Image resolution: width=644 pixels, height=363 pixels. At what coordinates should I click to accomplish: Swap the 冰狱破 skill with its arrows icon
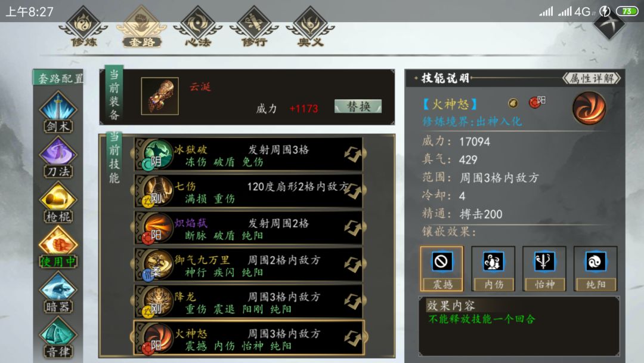point(353,154)
